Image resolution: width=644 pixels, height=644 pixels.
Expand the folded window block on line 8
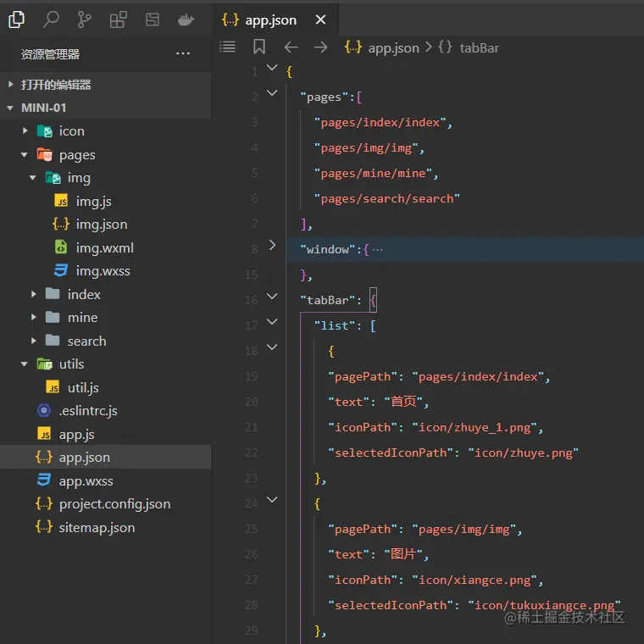pos(272,245)
